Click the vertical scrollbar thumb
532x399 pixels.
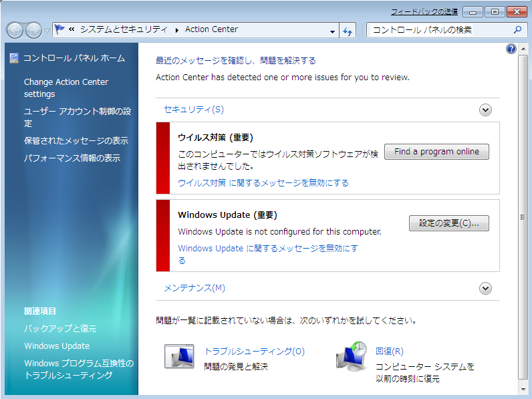[x=523, y=217]
